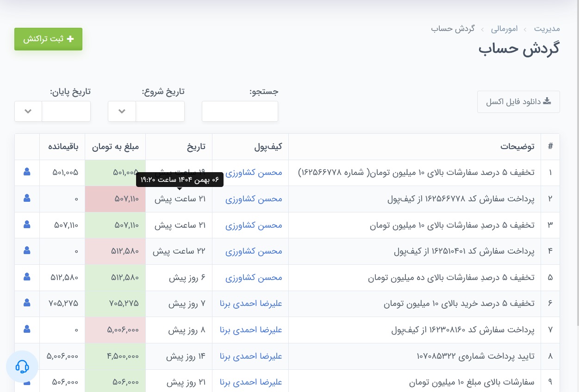Download Excel file with دانلود فایل اکسل
This screenshot has width=579, height=392.
click(518, 102)
